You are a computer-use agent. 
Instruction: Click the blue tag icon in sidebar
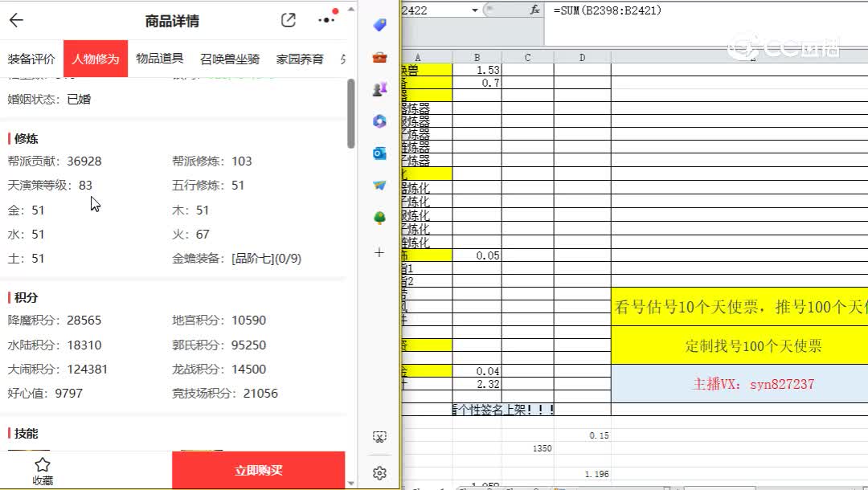[379, 25]
